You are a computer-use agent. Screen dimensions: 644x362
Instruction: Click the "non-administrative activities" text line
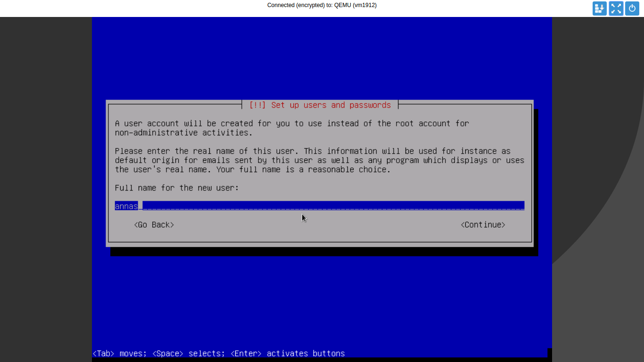tap(183, 133)
